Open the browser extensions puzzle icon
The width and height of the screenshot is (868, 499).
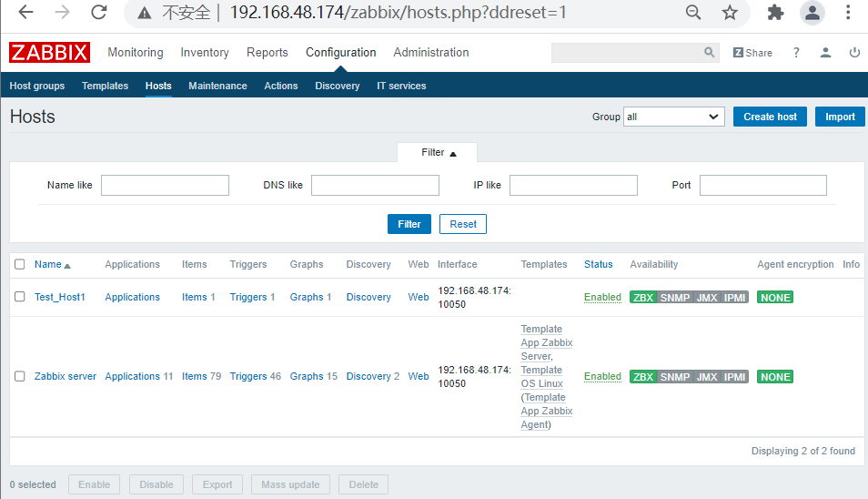coord(775,12)
